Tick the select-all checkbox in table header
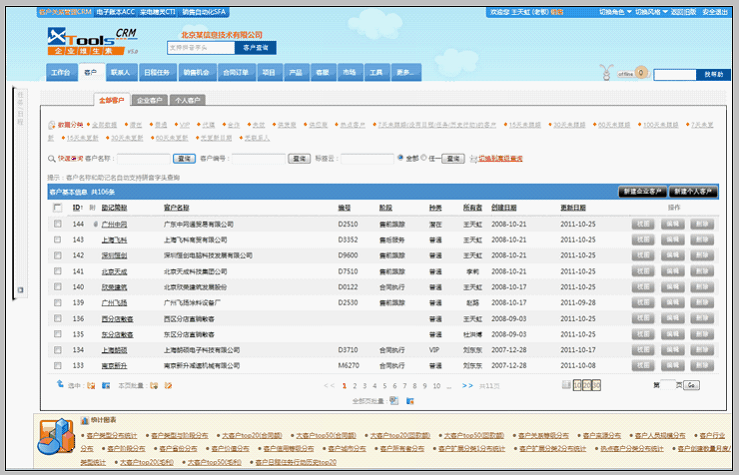740x476 pixels. pos(58,208)
